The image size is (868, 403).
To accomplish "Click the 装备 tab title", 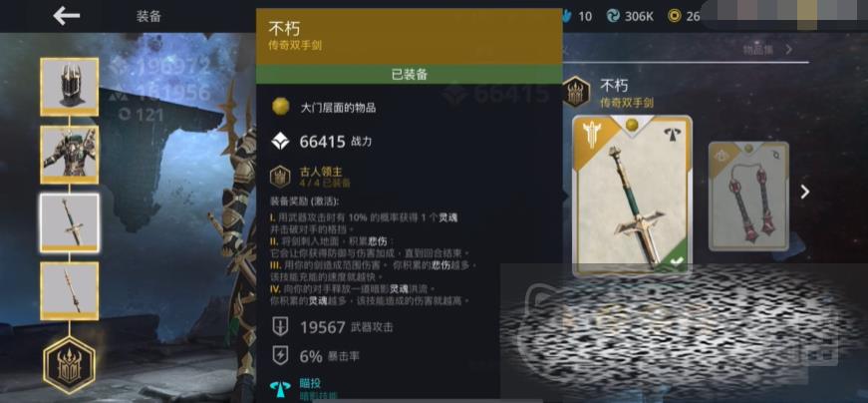I will pos(148,16).
